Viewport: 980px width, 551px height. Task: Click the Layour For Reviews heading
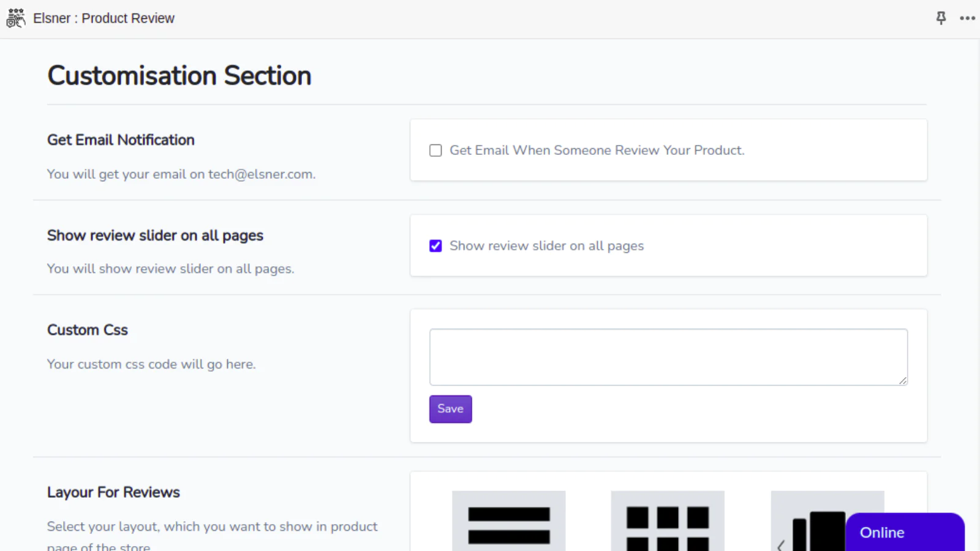113,492
